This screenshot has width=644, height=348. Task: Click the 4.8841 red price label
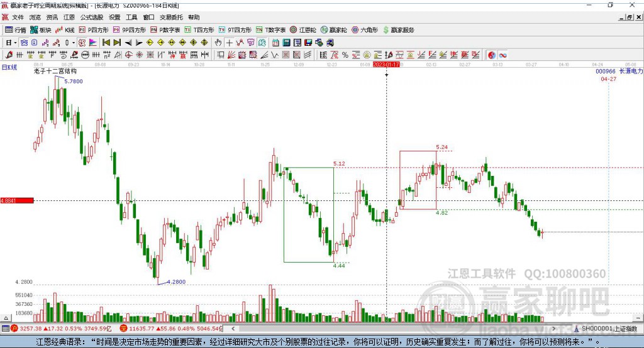pyautogui.click(x=17, y=200)
